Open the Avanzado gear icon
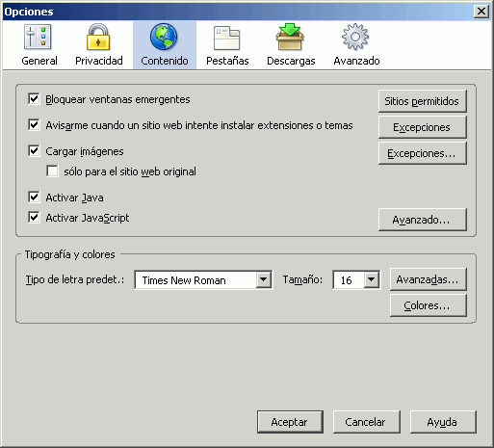494x448 pixels. (355, 37)
